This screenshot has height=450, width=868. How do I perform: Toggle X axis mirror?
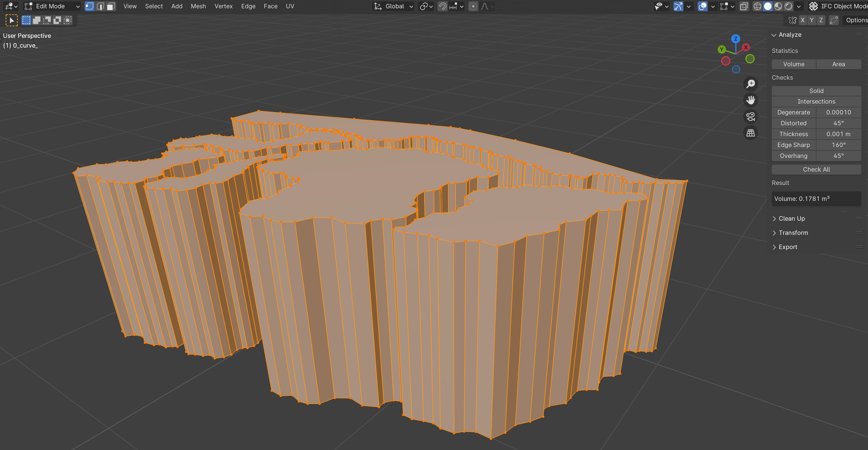click(803, 20)
